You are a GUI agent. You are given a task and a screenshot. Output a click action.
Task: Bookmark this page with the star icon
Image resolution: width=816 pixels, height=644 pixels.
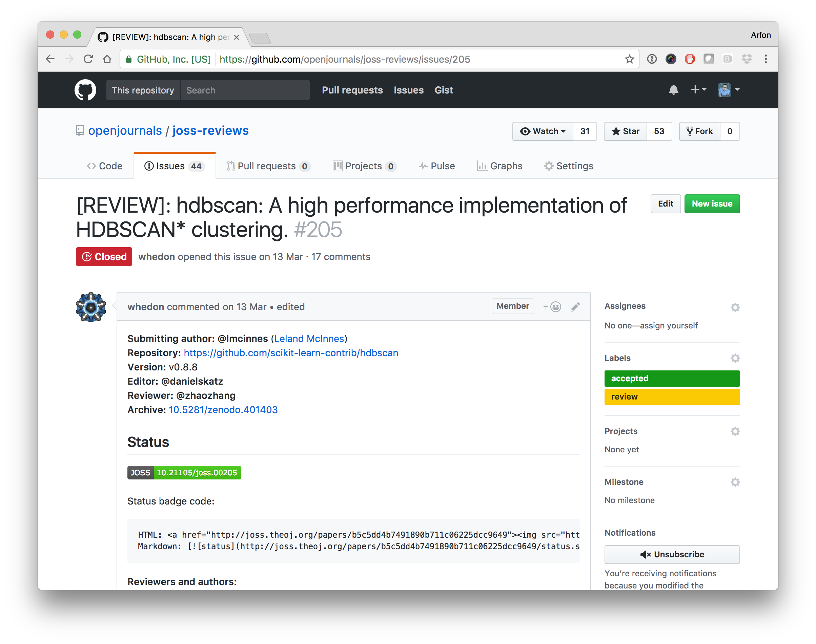tap(629, 59)
